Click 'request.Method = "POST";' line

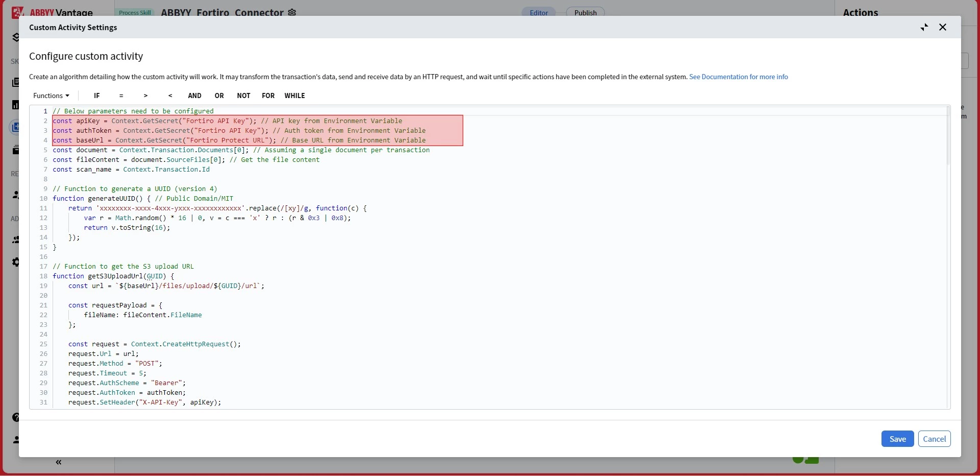[115, 363]
